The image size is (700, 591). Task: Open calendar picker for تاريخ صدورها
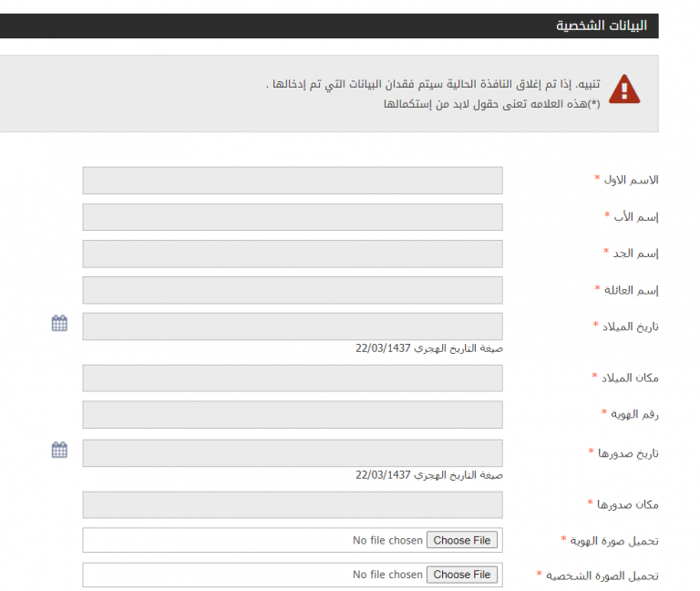coord(59,450)
